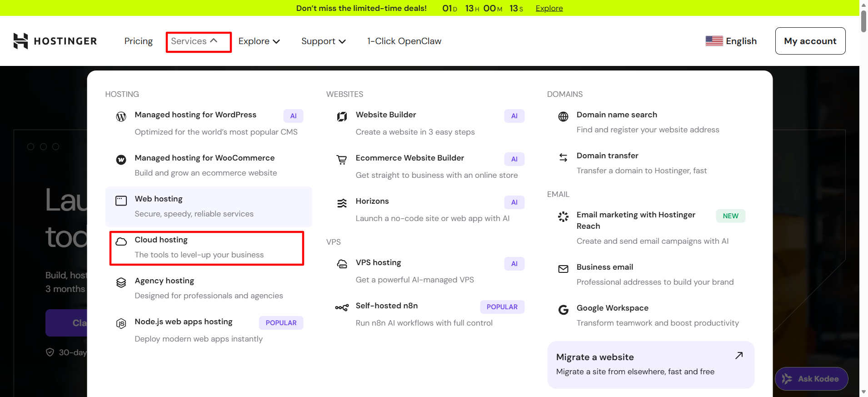Open Domain name search entry
This screenshot has height=397, width=868.
pos(651,122)
